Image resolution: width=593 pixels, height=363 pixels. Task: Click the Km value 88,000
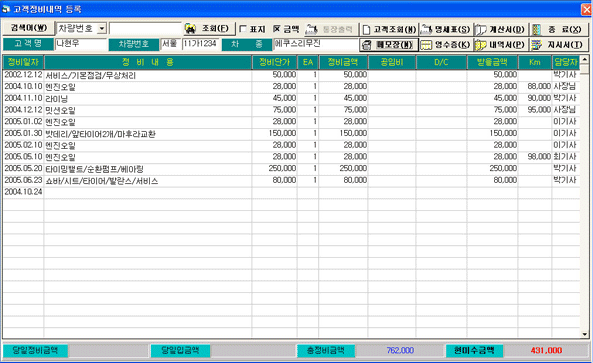(535, 87)
